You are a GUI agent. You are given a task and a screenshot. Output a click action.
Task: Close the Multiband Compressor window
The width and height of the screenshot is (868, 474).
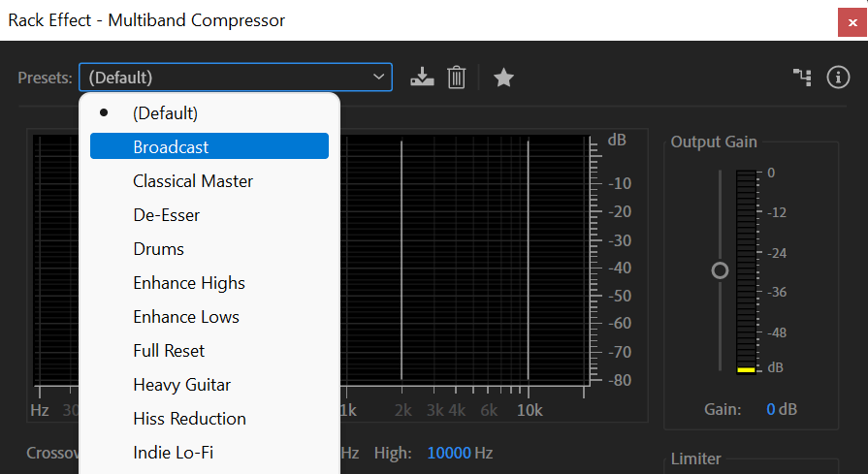[x=852, y=22]
